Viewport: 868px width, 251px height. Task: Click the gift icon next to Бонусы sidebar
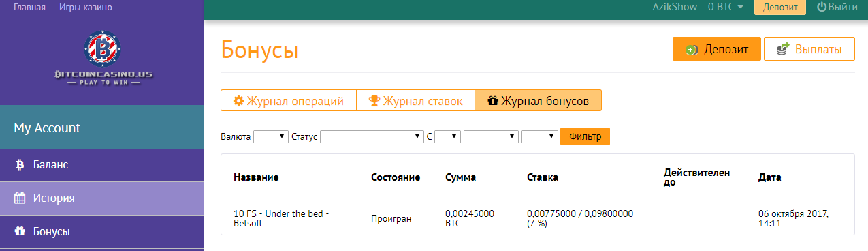pos(20,232)
